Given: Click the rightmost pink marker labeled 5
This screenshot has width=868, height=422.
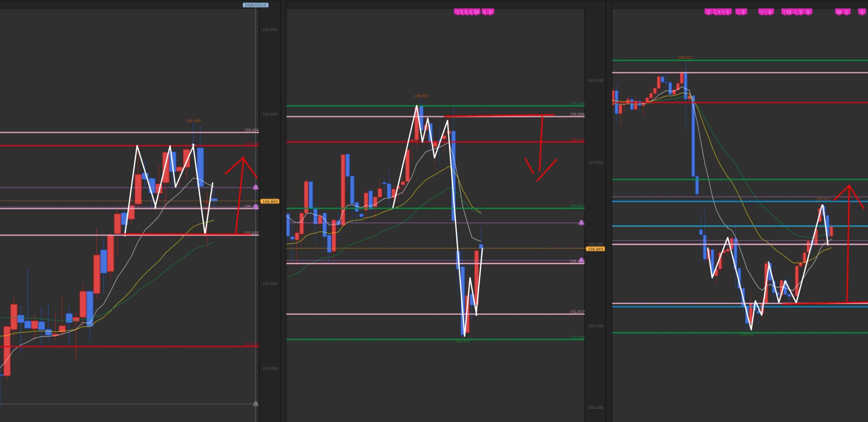Looking at the screenshot, I should (862, 12).
